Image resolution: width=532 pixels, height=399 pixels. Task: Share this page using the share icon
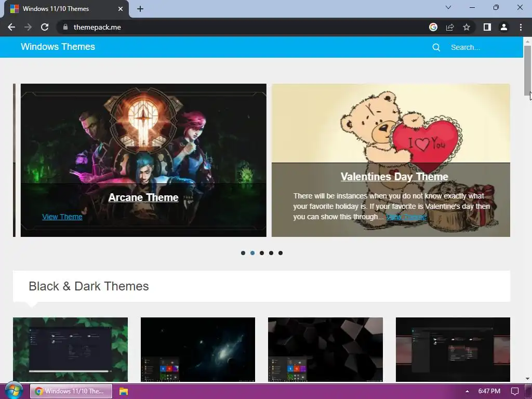[x=450, y=27]
